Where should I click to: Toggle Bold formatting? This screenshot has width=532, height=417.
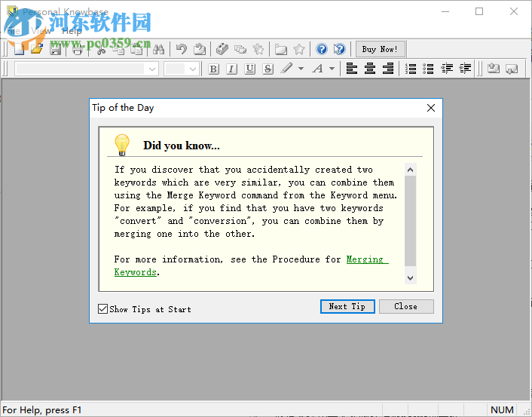(213, 69)
